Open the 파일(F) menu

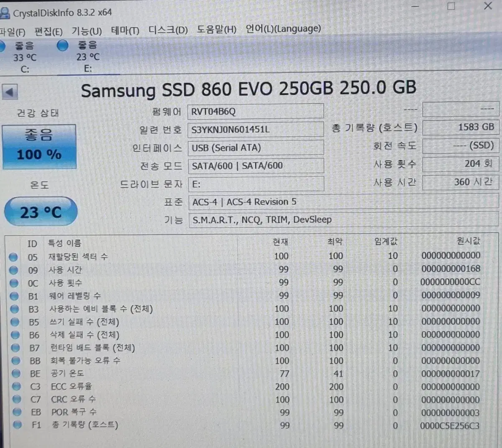13,32
